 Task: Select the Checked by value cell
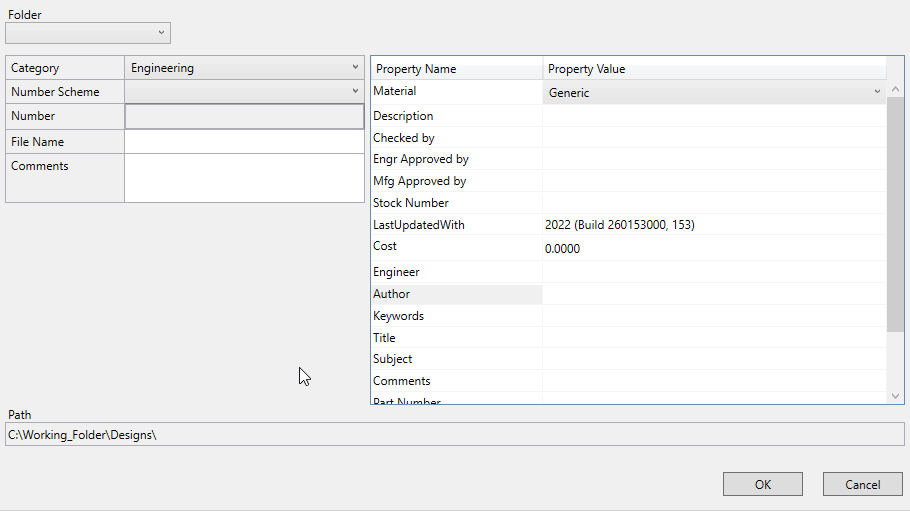click(714, 138)
